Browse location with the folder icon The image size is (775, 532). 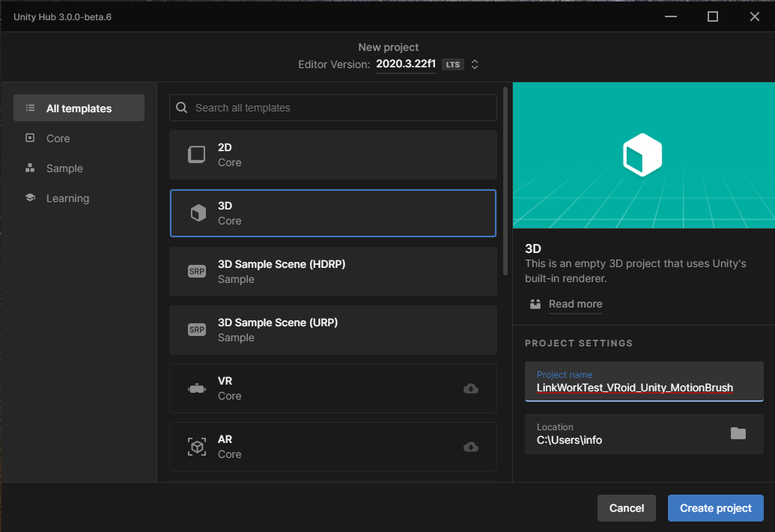click(738, 433)
